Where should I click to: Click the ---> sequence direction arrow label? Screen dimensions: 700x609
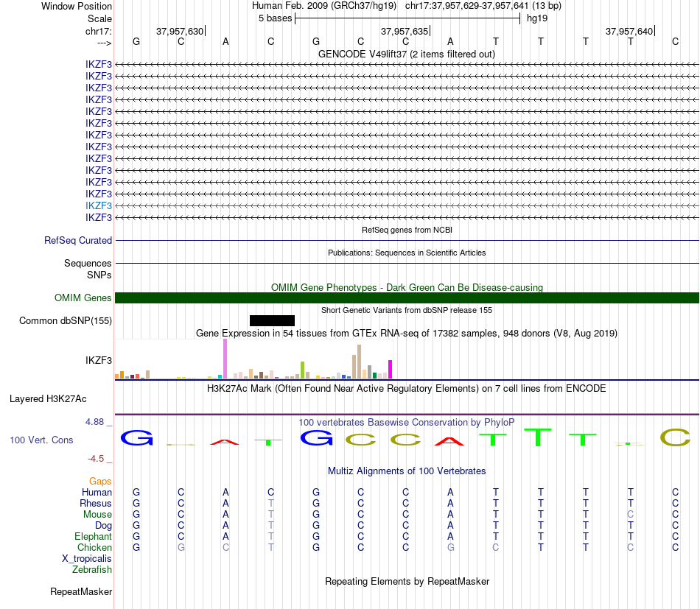[105, 43]
